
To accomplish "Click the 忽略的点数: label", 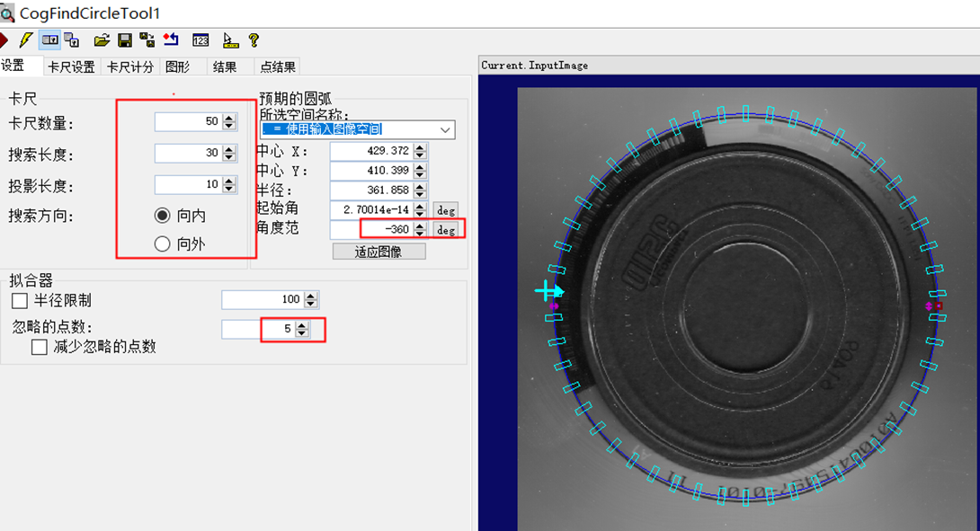I will tap(52, 327).
